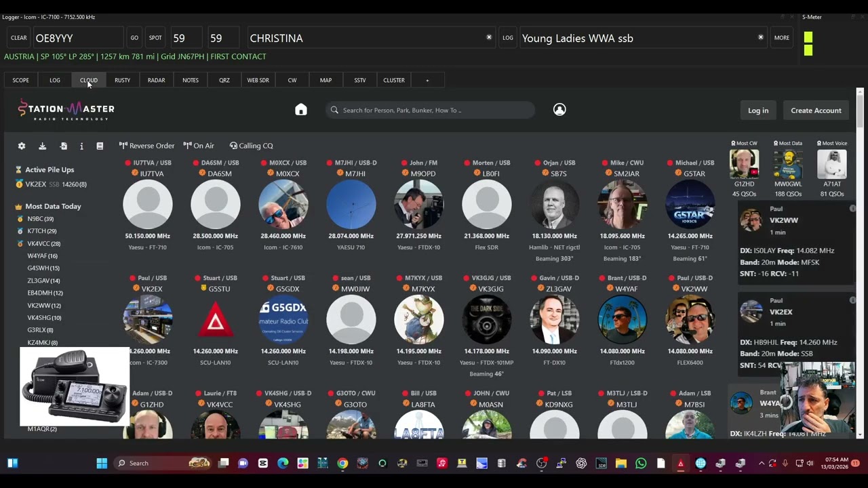This screenshot has height=488, width=868.
Task: Open the info icon
Action: tap(81, 146)
